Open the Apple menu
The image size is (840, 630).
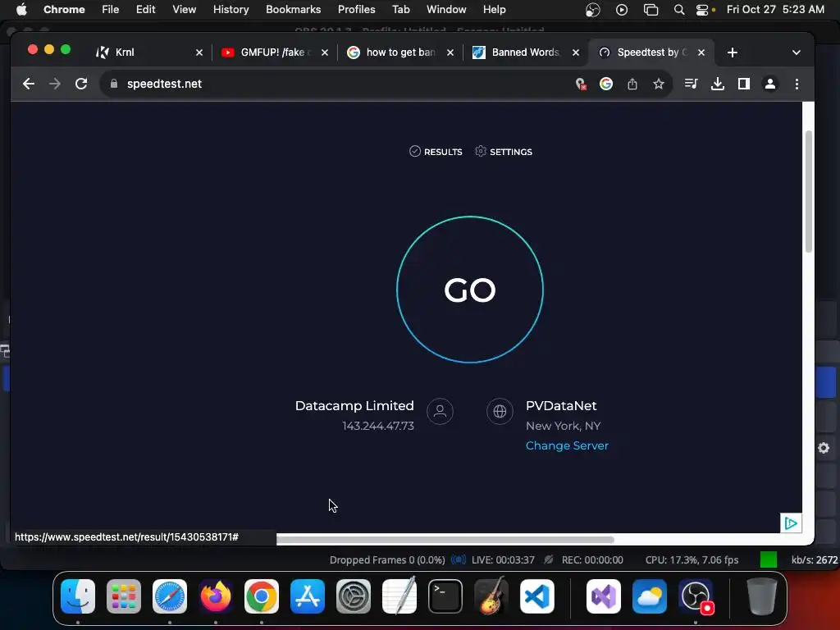[21, 9]
